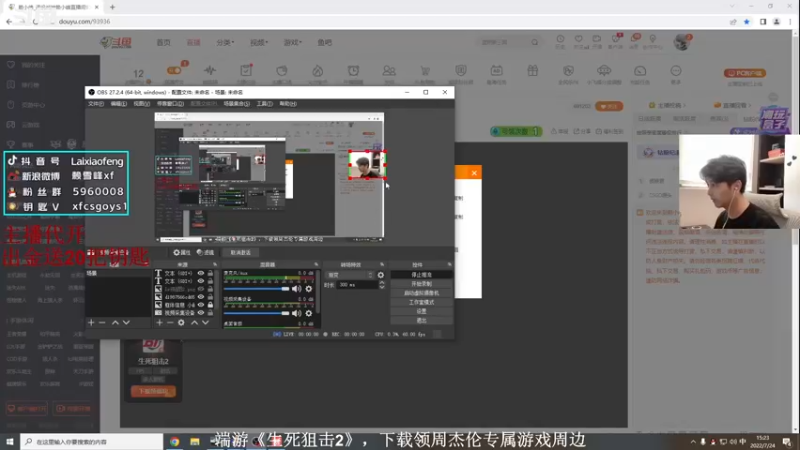Image resolution: width=800 pixels, height=450 pixels.
Task: Adjust the second mixer channel volume slider
Action: point(257,313)
